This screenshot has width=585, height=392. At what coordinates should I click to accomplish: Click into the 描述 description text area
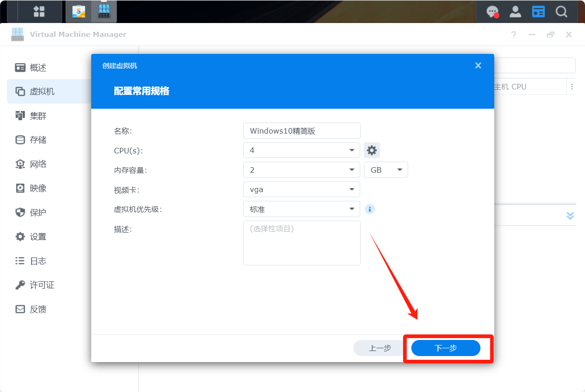click(x=301, y=243)
